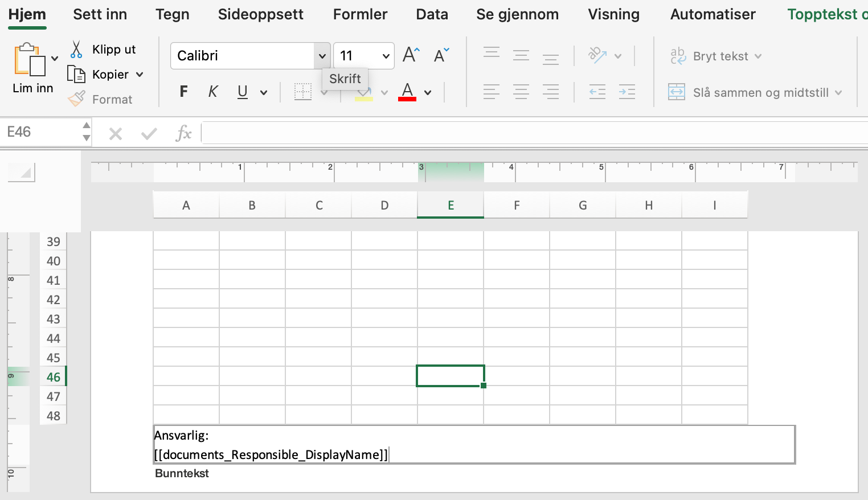Click the center text alignment icon
Viewport: 868px width, 500px height.
pos(521,92)
